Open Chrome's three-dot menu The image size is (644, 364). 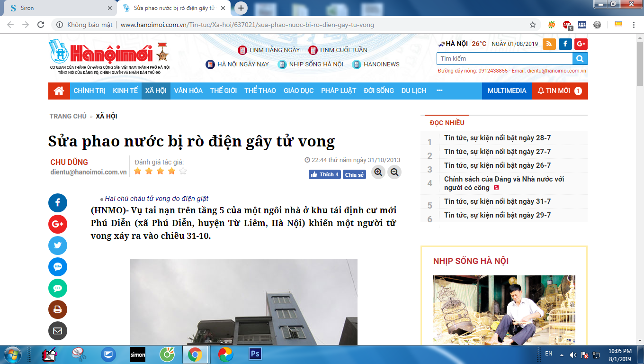pos(634,25)
